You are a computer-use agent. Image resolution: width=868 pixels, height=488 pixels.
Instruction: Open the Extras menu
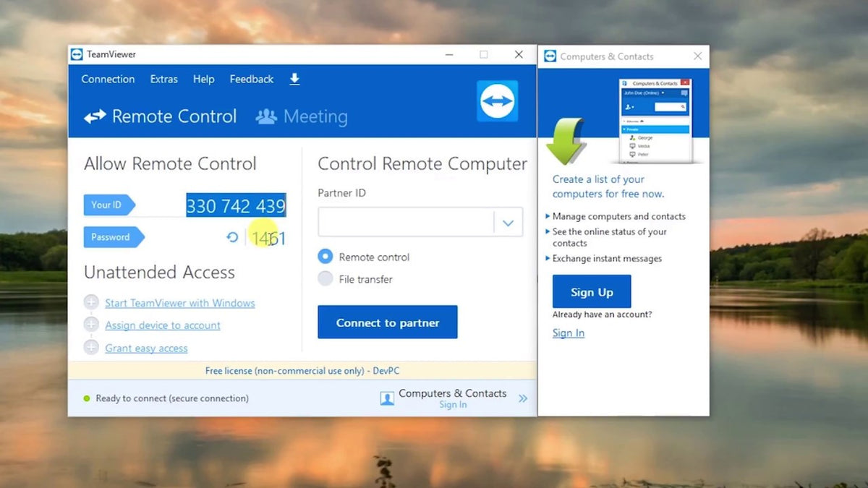164,80
